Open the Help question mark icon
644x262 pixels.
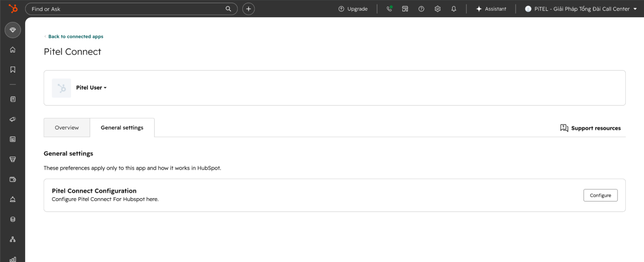tap(421, 9)
